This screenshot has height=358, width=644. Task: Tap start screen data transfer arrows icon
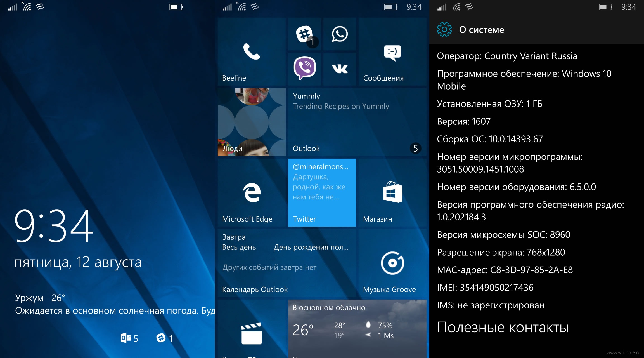click(255, 7)
